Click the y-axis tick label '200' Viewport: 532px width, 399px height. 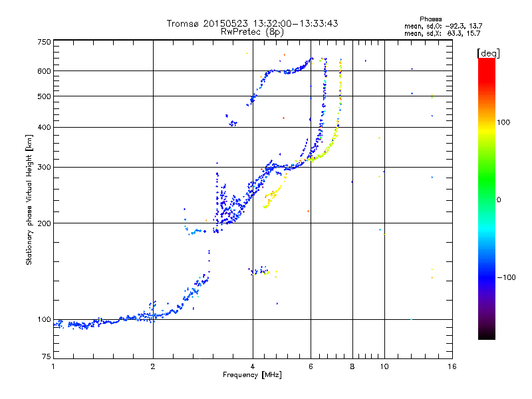44,223
